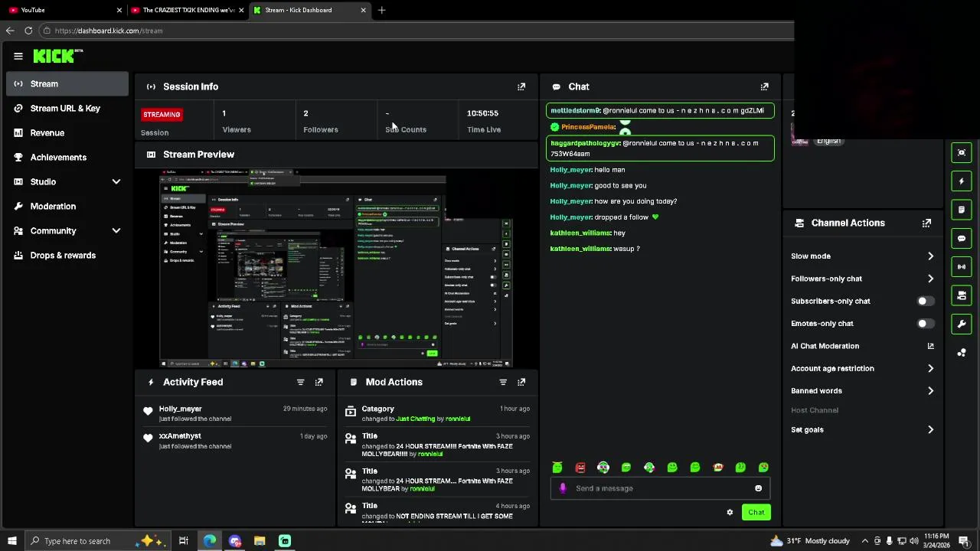This screenshot has height=551, width=980.
Task: Pop out the Channel Actions panel
Action: click(x=926, y=223)
